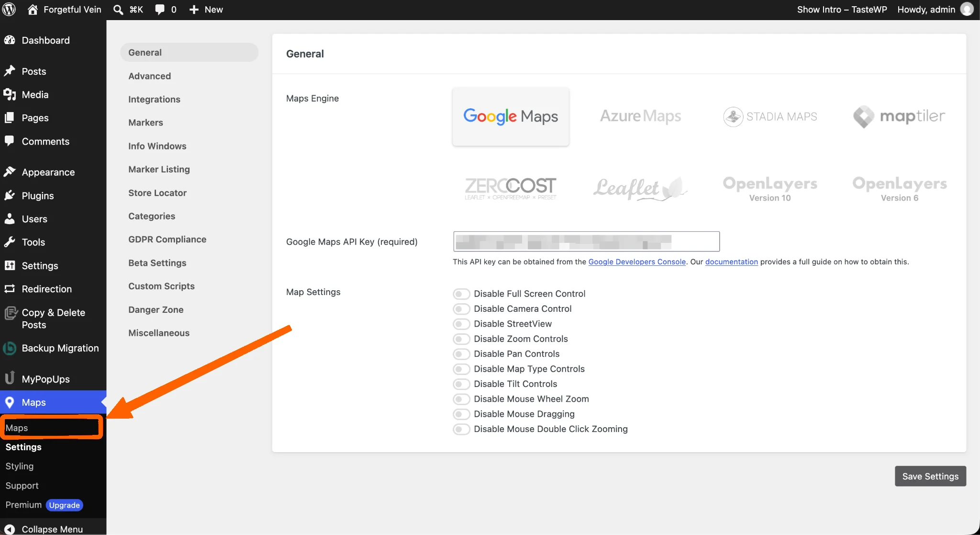Open Dashboard from the sidebar icon
The width and height of the screenshot is (980, 535).
tap(10, 40)
